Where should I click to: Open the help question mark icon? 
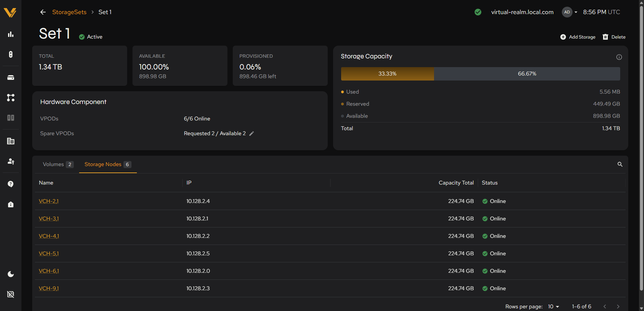11,184
